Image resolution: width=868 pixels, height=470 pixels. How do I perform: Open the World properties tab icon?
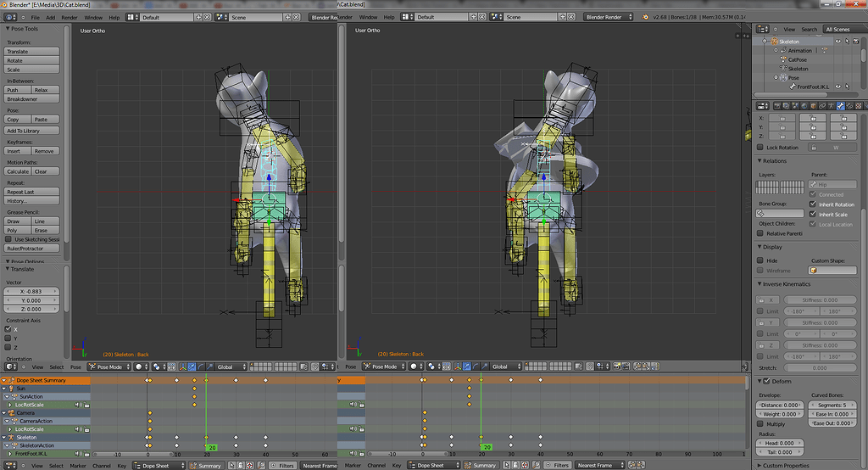pyautogui.click(x=804, y=105)
